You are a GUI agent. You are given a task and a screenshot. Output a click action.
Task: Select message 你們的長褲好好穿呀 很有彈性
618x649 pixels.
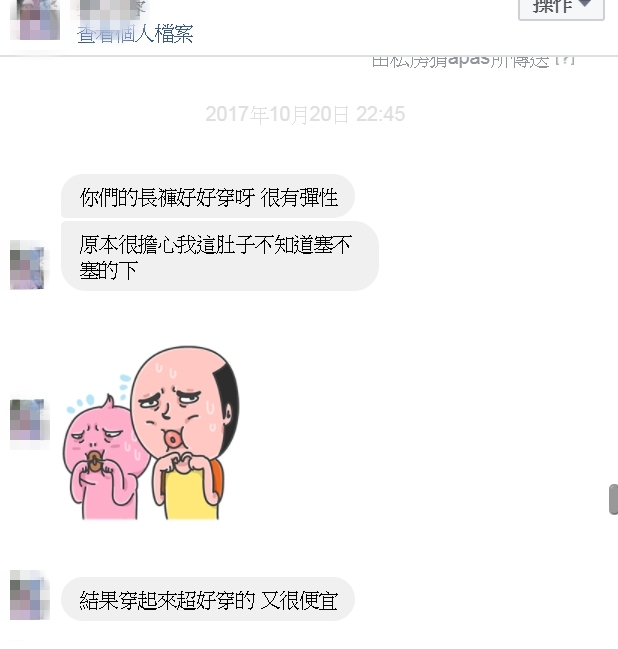208,196
